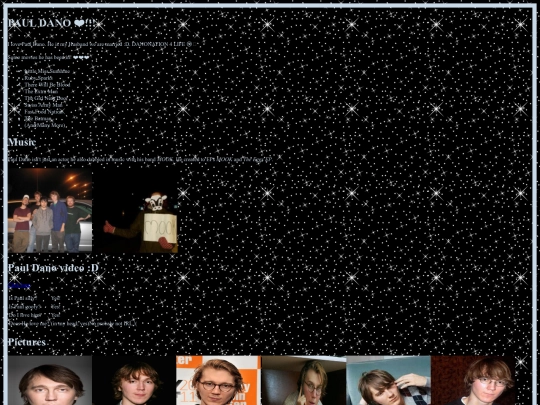Click the band group photo beside the car
The height and width of the screenshot is (405, 540).
pos(50,210)
